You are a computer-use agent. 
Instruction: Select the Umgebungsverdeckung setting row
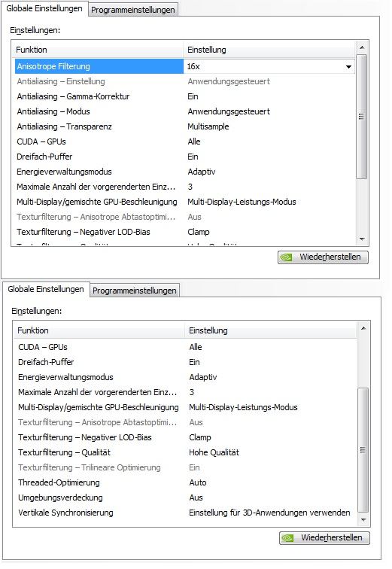click(x=185, y=497)
